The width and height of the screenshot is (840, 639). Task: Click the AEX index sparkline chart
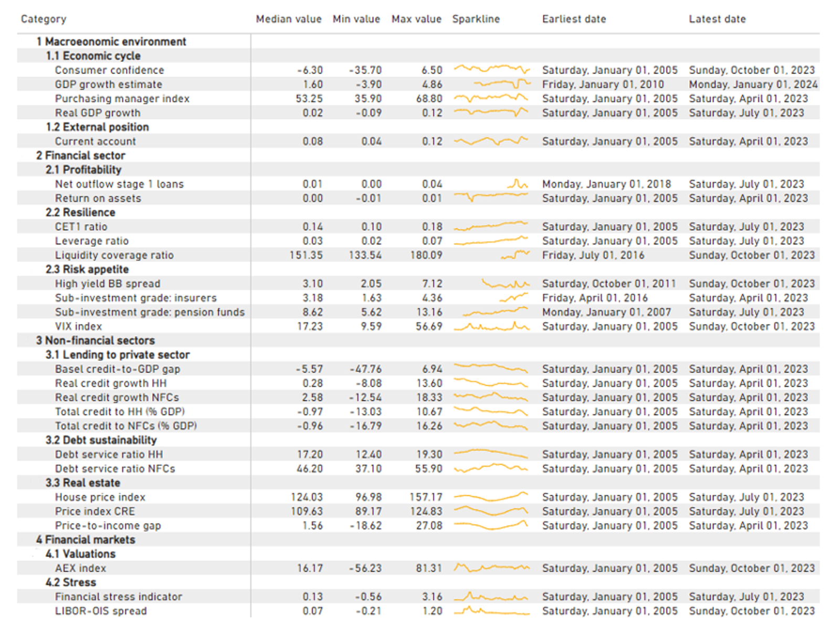tap(491, 568)
